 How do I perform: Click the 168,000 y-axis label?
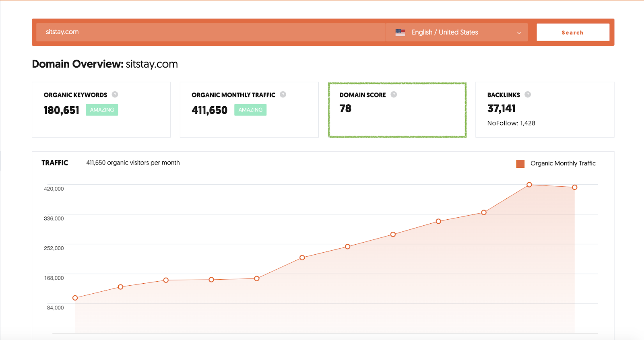[54, 278]
